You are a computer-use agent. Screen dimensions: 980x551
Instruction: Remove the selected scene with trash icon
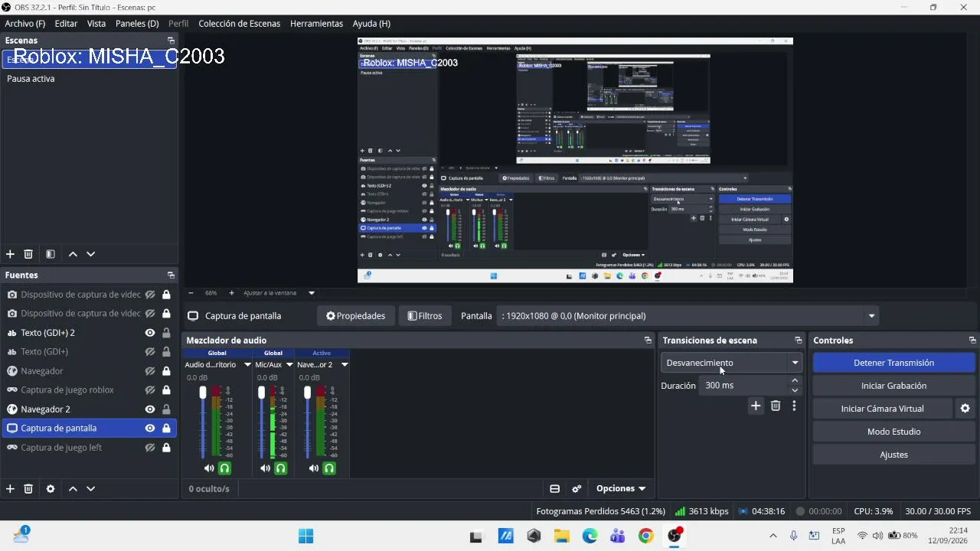pyautogui.click(x=28, y=254)
